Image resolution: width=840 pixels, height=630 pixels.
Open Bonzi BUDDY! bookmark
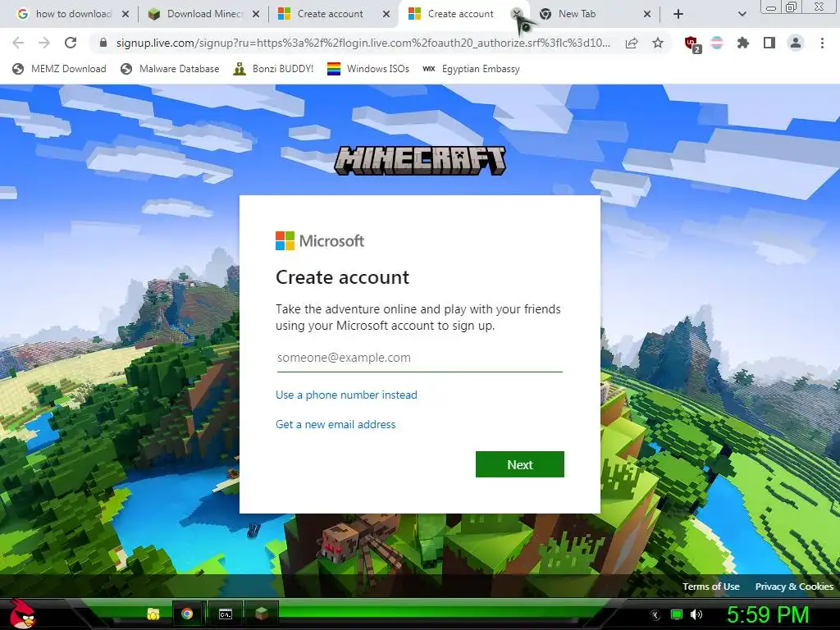(x=274, y=69)
